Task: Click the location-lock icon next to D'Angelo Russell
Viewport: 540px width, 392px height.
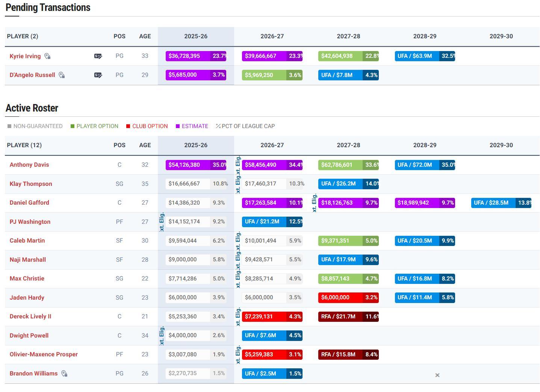Action: tap(62, 75)
